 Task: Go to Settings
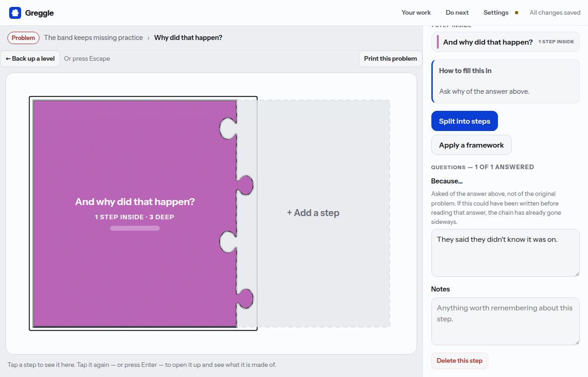coord(496,12)
